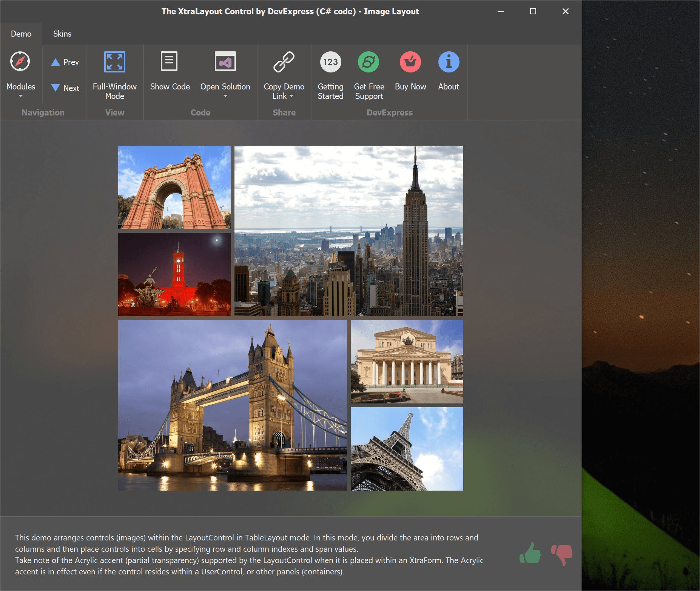
Task: Open the Getting Started 123 icon
Action: (x=330, y=62)
